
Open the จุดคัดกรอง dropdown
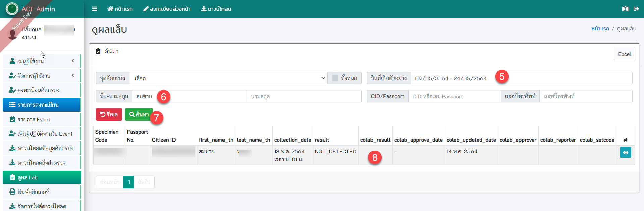(228, 78)
